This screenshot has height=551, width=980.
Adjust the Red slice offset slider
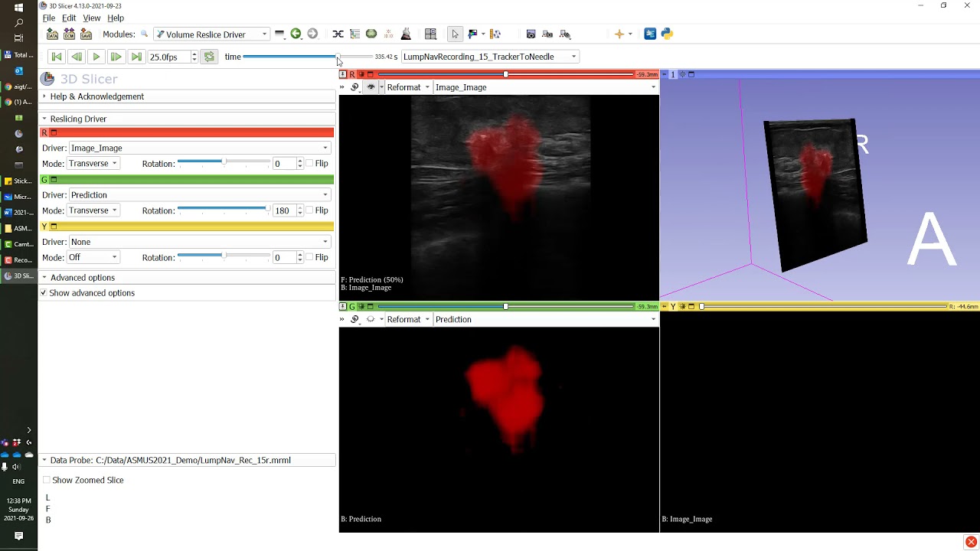tap(505, 74)
